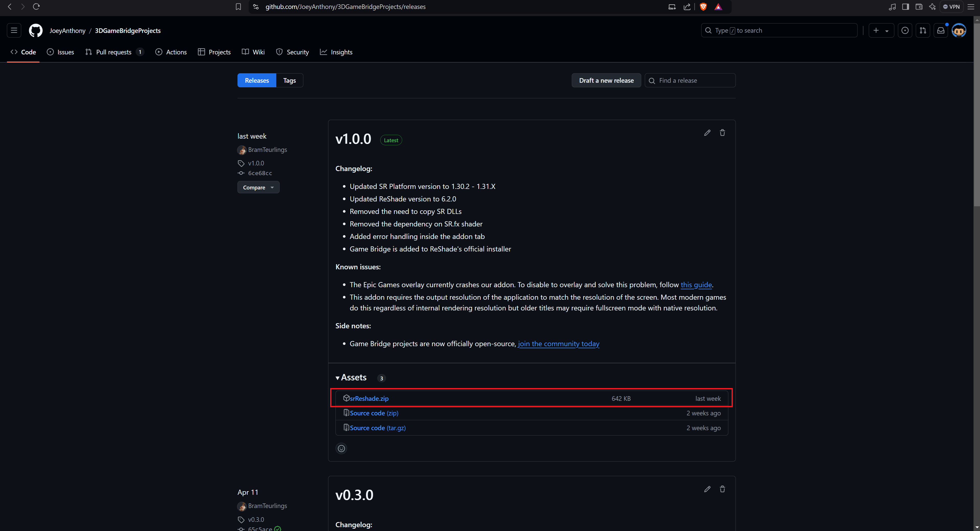Click the share page icon in address bar
The height and width of the screenshot is (531, 980).
pyautogui.click(x=687, y=6)
